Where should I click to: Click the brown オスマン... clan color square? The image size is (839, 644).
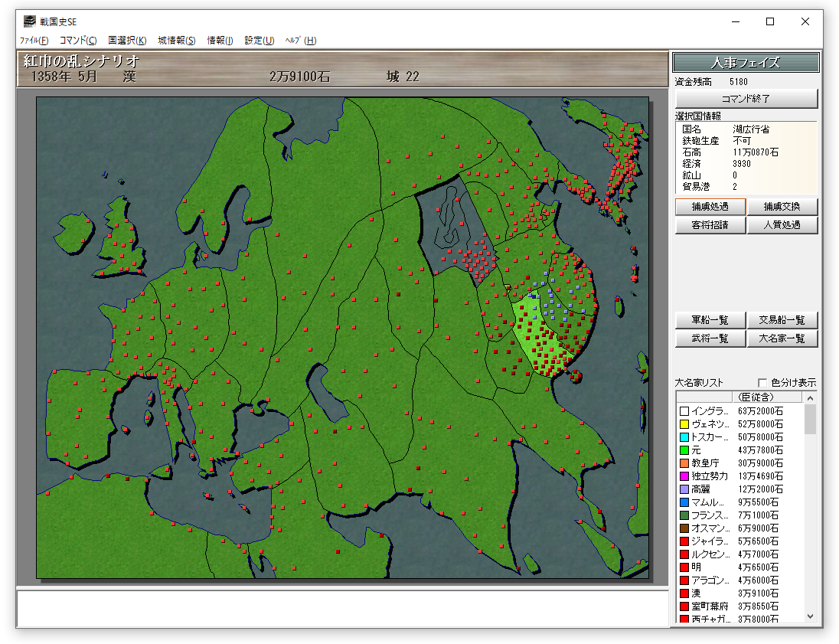tap(684, 528)
